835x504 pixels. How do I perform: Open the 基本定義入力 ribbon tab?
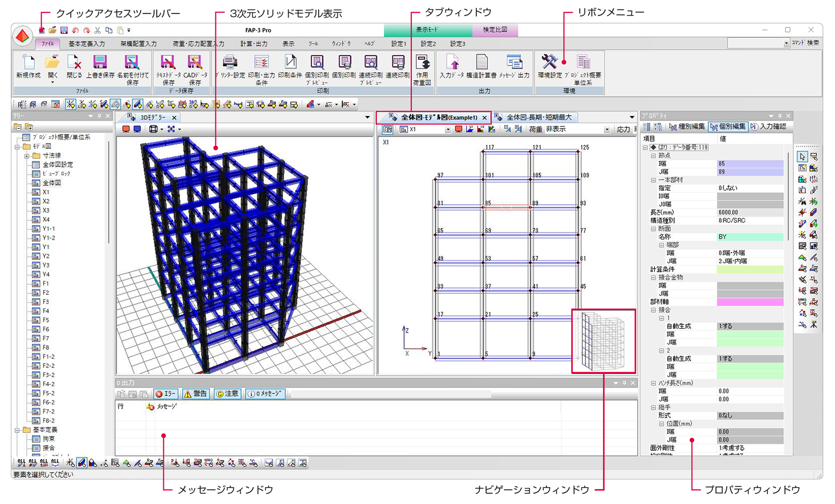coord(87,44)
